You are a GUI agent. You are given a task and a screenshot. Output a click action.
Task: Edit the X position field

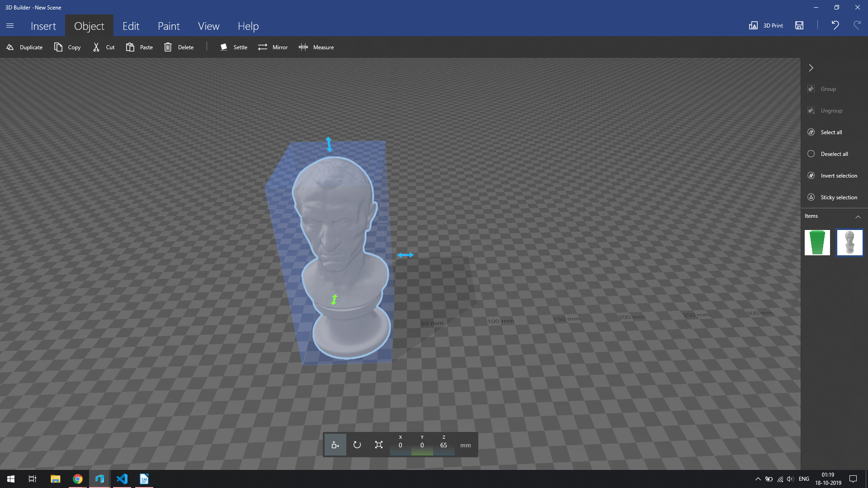pos(400,445)
